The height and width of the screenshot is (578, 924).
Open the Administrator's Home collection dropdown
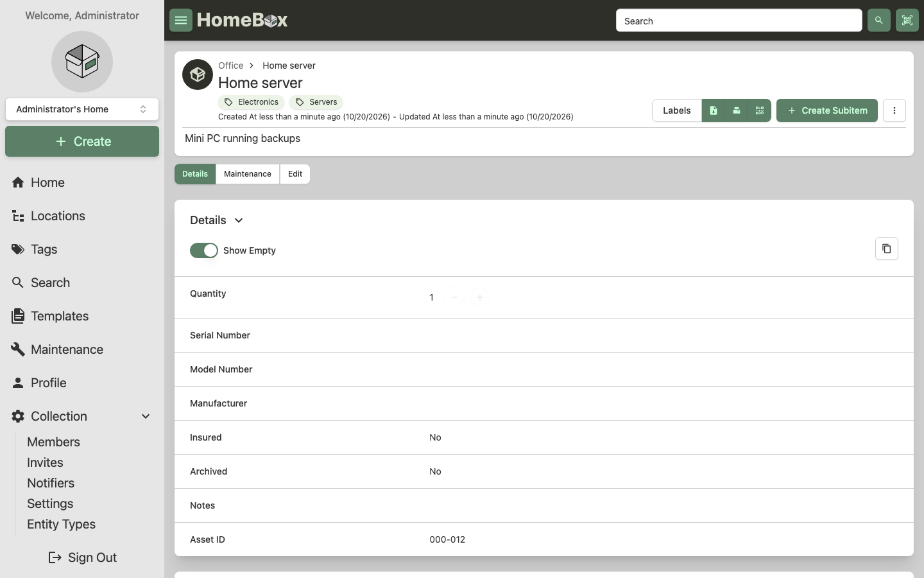tap(82, 109)
